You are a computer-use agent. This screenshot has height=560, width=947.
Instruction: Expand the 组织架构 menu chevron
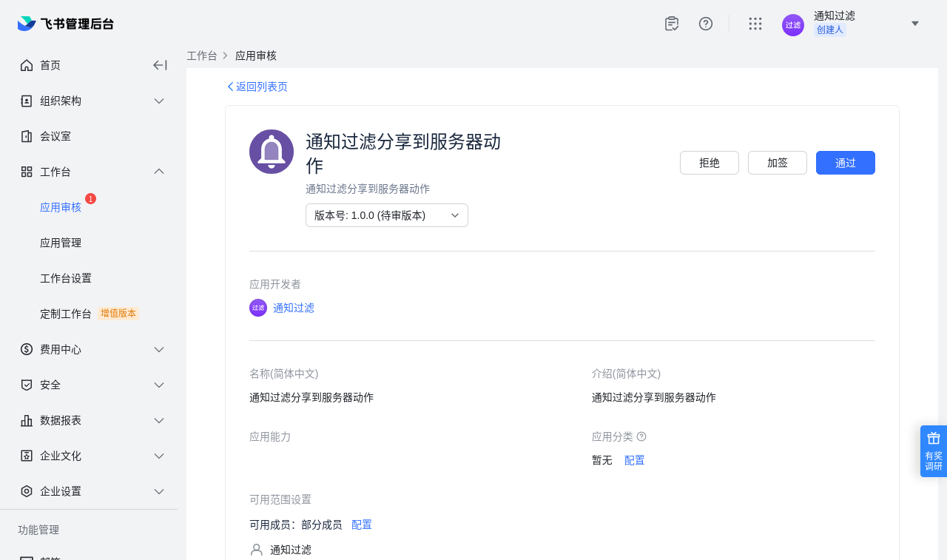click(x=159, y=101)
